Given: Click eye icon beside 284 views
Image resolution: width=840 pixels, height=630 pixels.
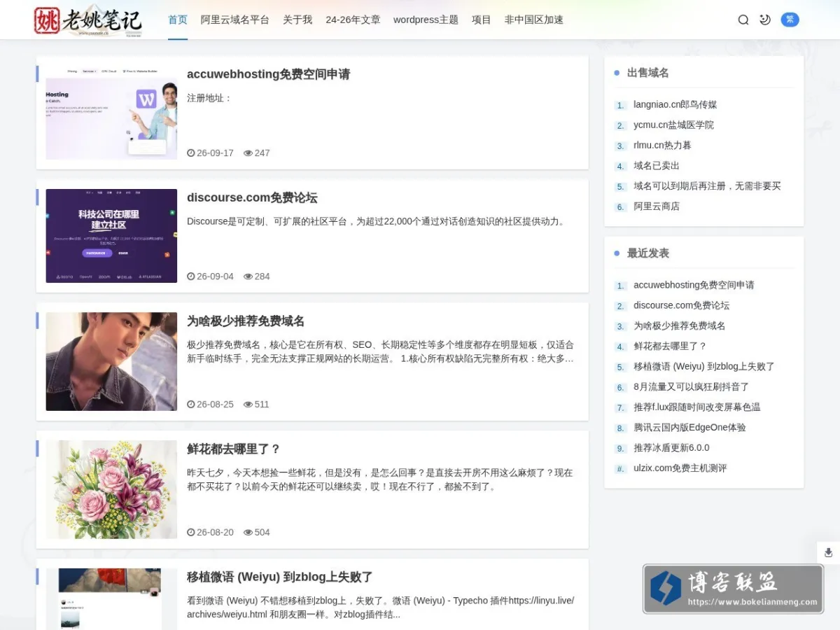Looking at the screenshot, I should [x=248, y=276].
